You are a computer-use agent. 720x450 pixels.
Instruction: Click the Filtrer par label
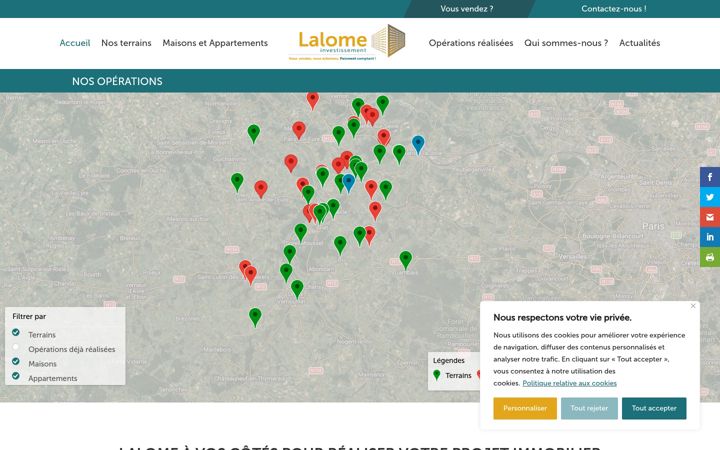[29, 316]
